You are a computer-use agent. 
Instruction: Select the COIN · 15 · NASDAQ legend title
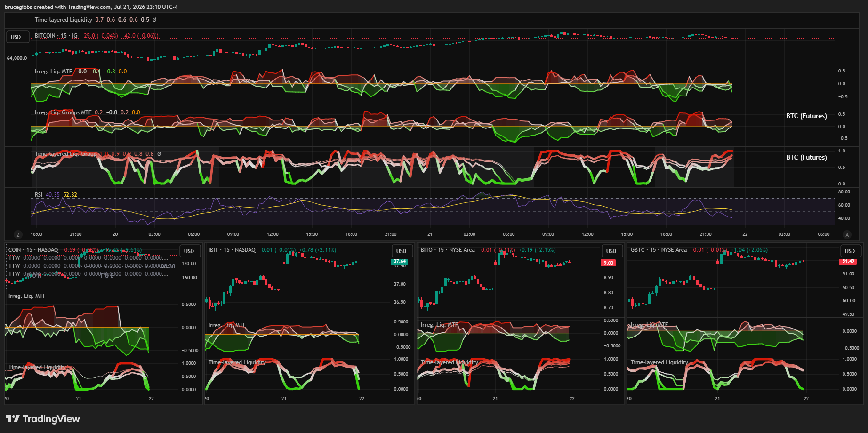pos(33,250)
